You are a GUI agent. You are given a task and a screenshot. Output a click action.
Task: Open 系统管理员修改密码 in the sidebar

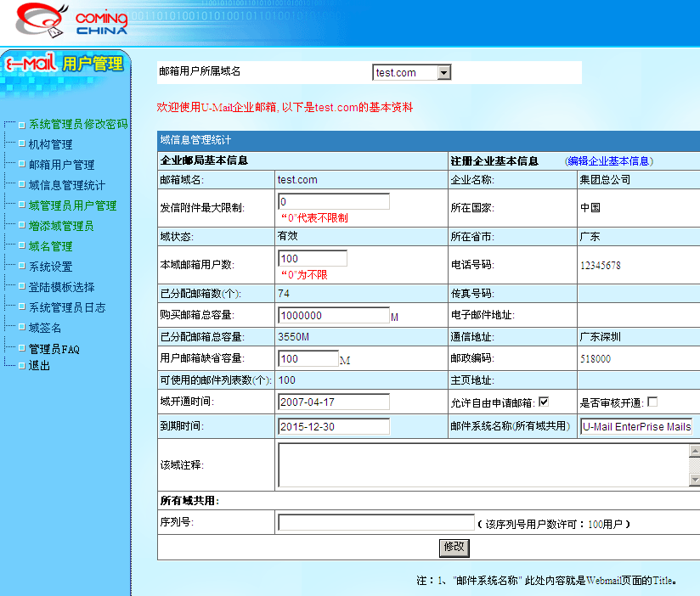(x=78, y=124)
